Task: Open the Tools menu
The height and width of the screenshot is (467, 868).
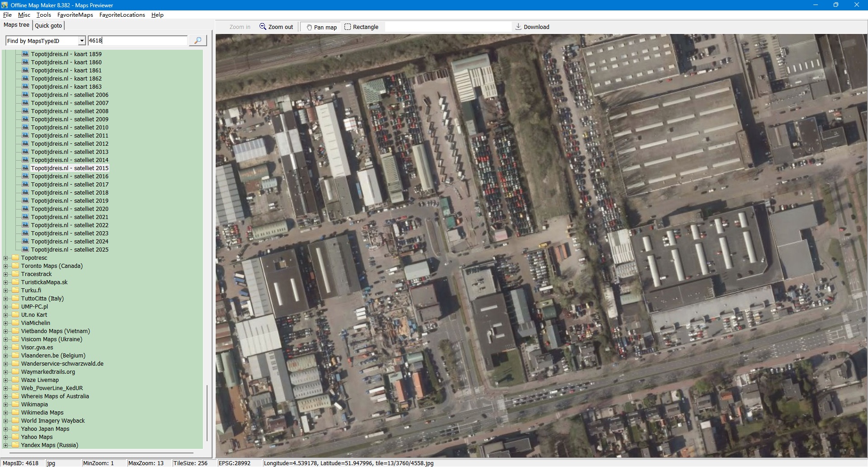Action: [x=43, y=14]
